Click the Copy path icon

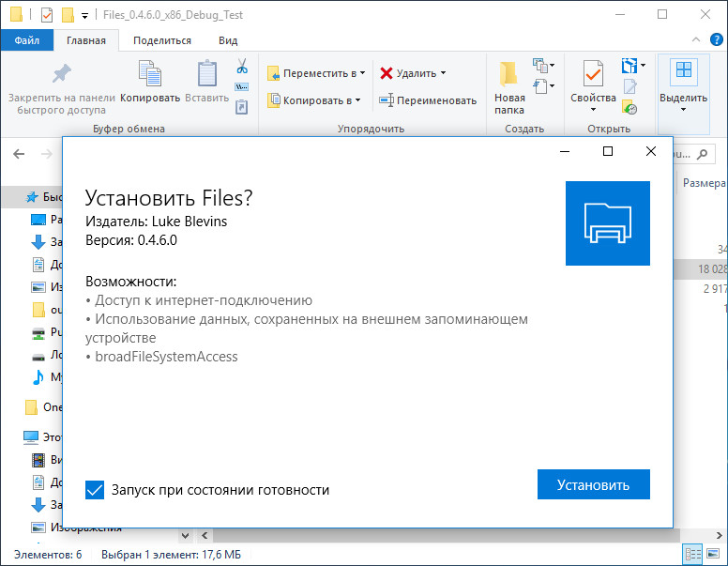pyautogui.click(x=242, y=87)
